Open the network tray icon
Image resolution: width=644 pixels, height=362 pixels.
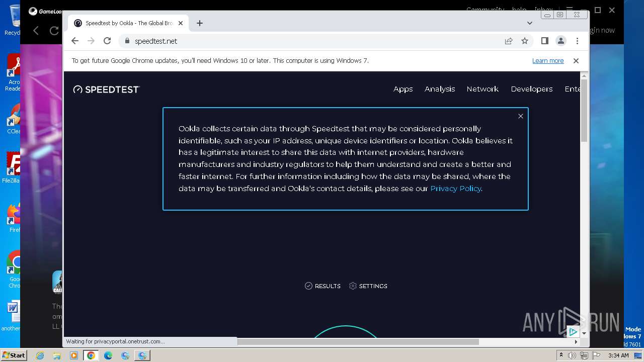tap(584, 355)
